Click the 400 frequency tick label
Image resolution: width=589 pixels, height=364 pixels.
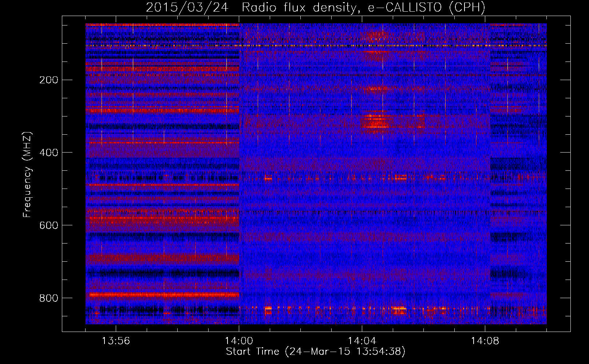tap(49, 153)
